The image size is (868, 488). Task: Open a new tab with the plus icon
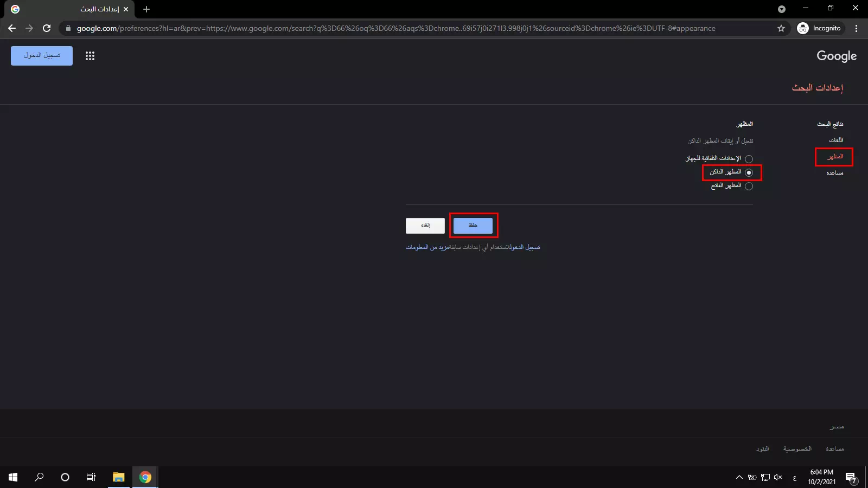click(x=146, y=9)
